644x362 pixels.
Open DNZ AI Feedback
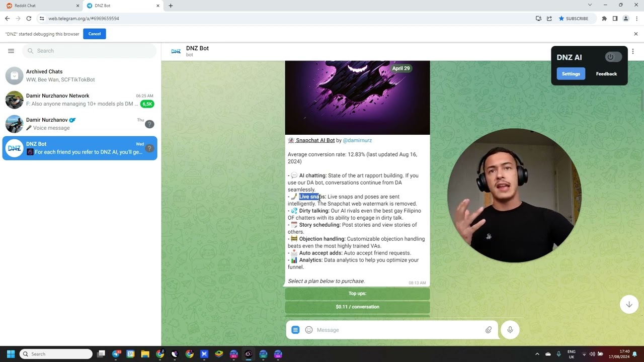pyautogui.click(x=606, y=74)
